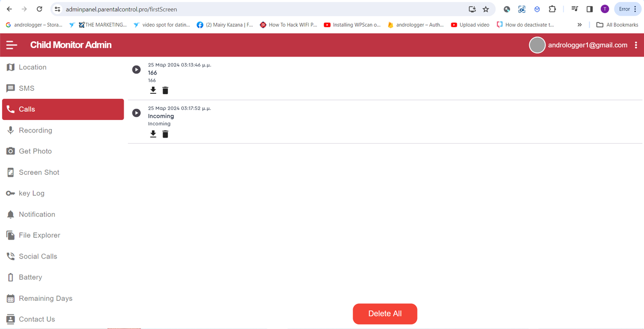This screenshot has width=644, height=329.
Task: Toggle the browser side panel icon
Action: [x=590, y=9]
